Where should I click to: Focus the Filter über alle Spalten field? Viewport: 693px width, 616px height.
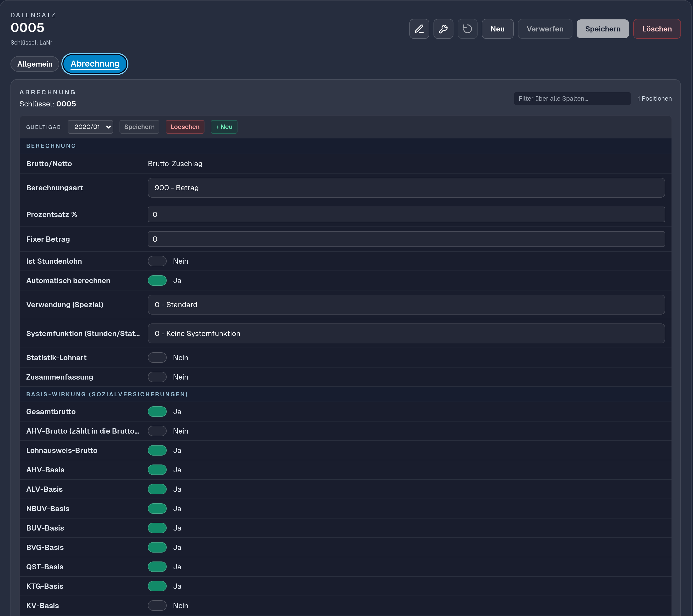[x=572, y=99]
